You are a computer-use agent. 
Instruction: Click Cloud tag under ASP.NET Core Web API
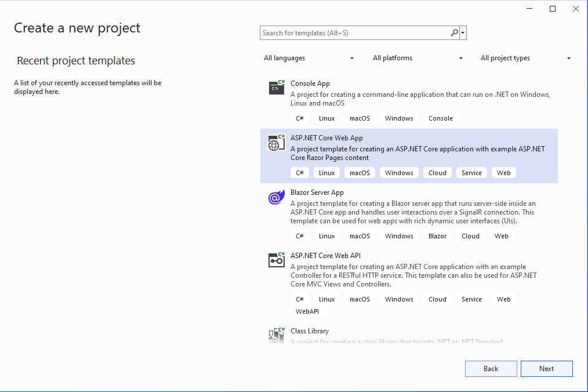point(437,299)
